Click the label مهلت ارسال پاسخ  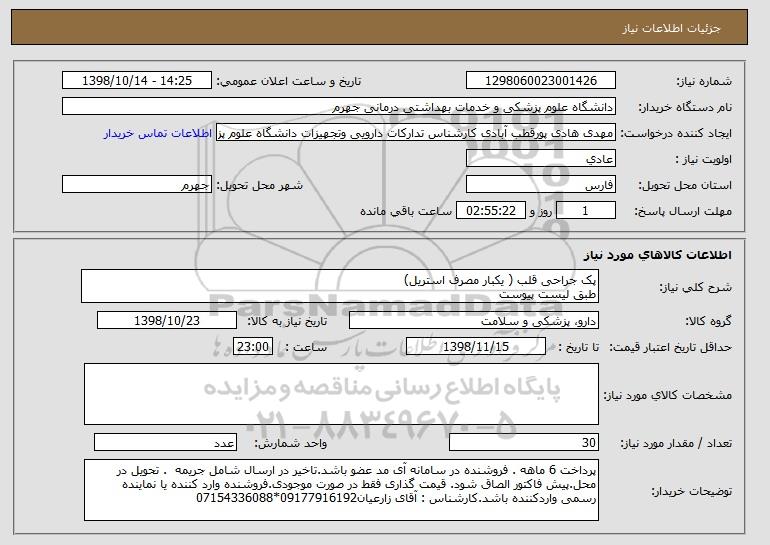pos(683,211)
